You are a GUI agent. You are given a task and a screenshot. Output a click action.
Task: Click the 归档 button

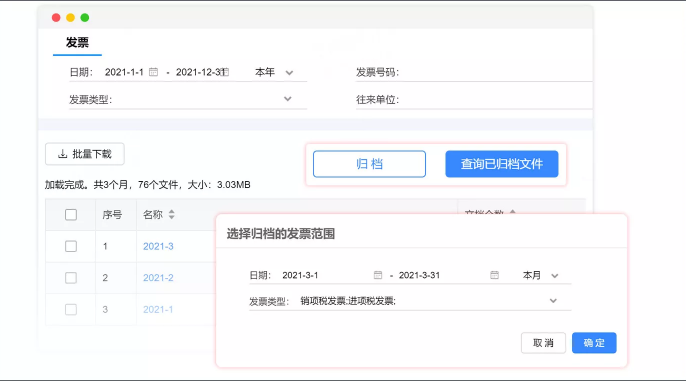(x=369, y=164)
